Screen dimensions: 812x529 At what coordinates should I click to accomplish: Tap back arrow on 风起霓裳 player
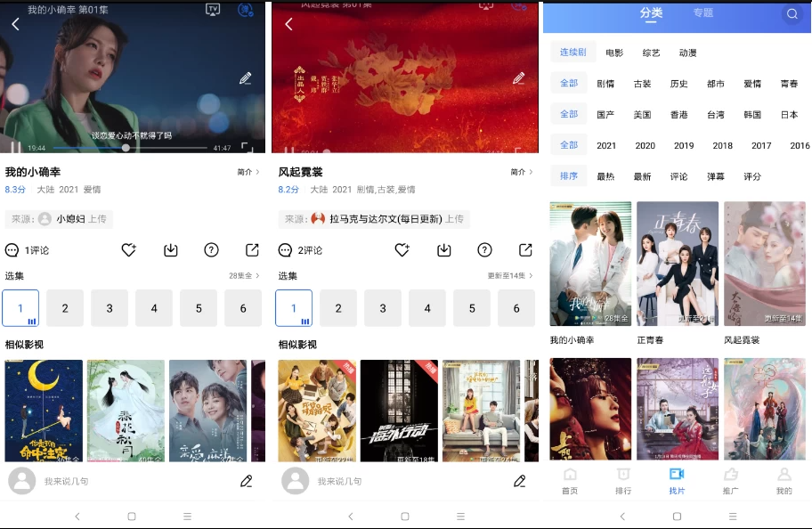[289, 24]
